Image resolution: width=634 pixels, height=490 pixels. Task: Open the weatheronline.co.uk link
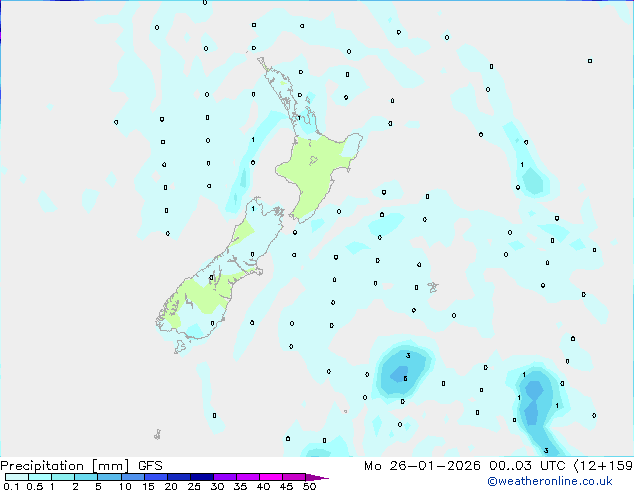click(550, 481)
